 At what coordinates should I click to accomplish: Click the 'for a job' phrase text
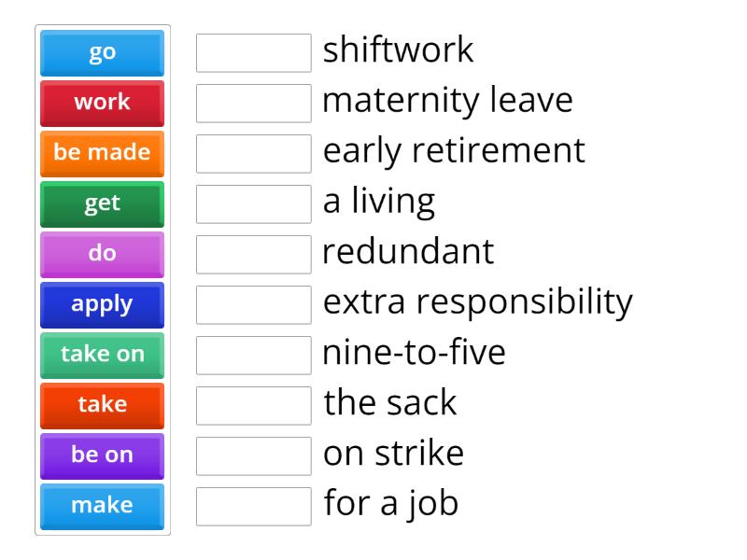[x=389, y=504]
